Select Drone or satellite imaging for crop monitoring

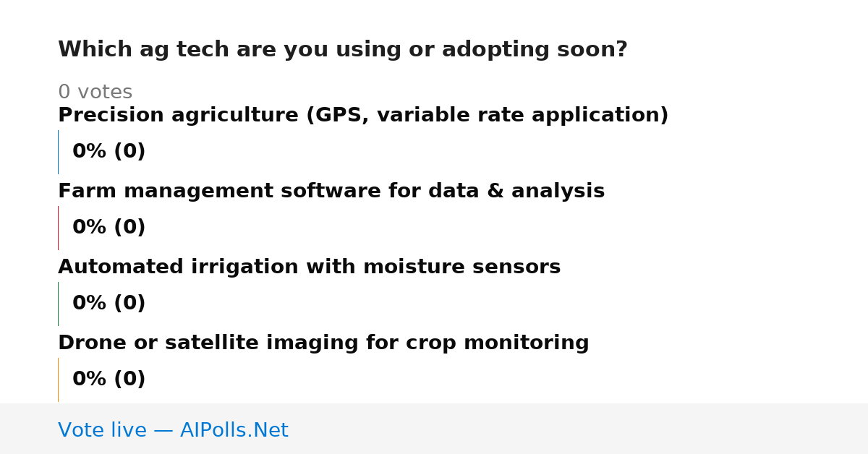[x=323, y=343]
